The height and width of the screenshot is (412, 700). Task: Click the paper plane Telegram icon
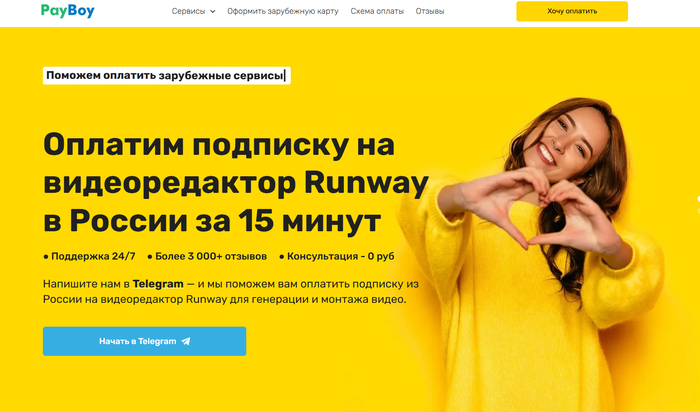tap(186, 341)
